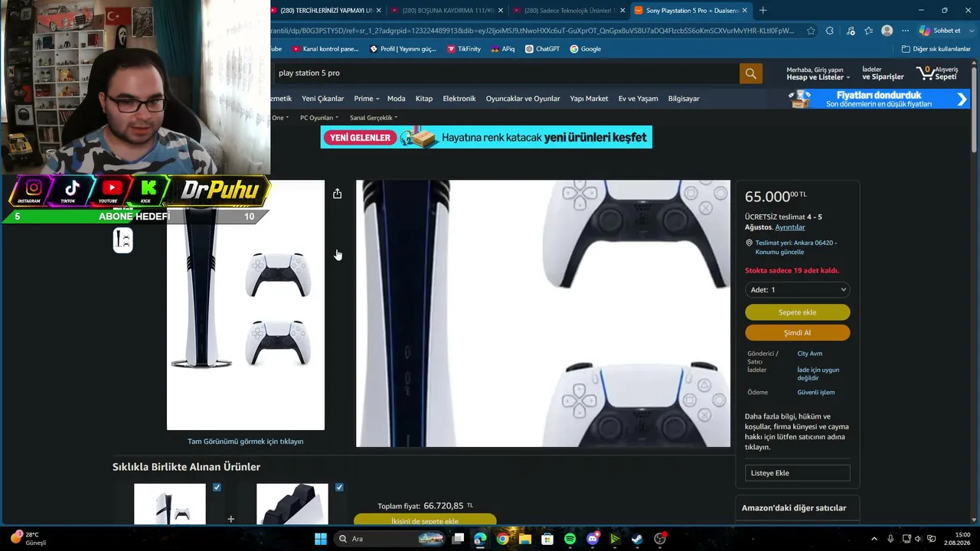Click the Amazon search field

(505, 73)
